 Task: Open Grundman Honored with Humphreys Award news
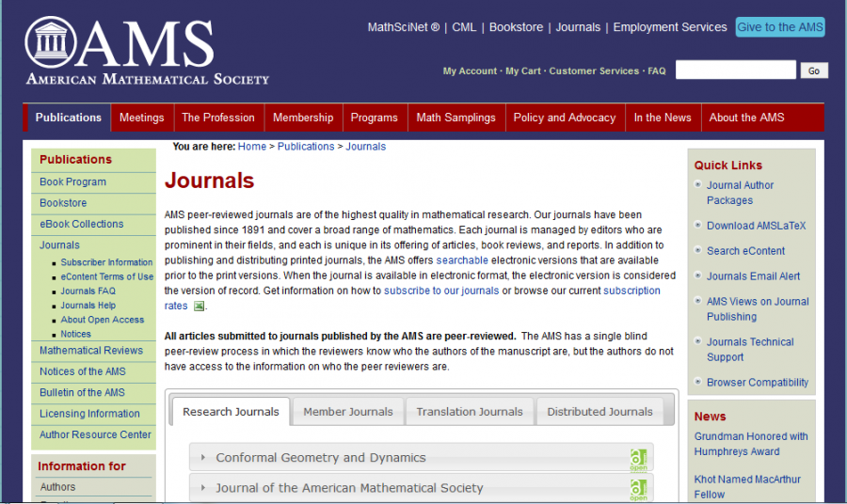point(751,444)
